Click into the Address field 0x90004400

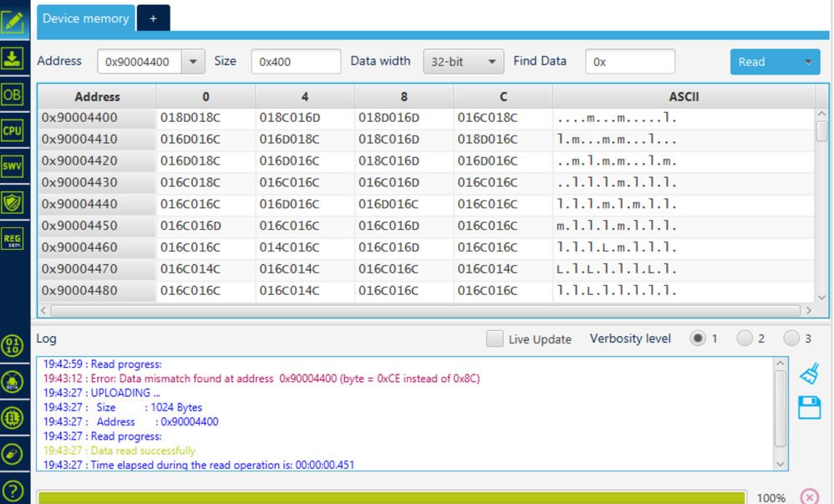tap(140, 62)
